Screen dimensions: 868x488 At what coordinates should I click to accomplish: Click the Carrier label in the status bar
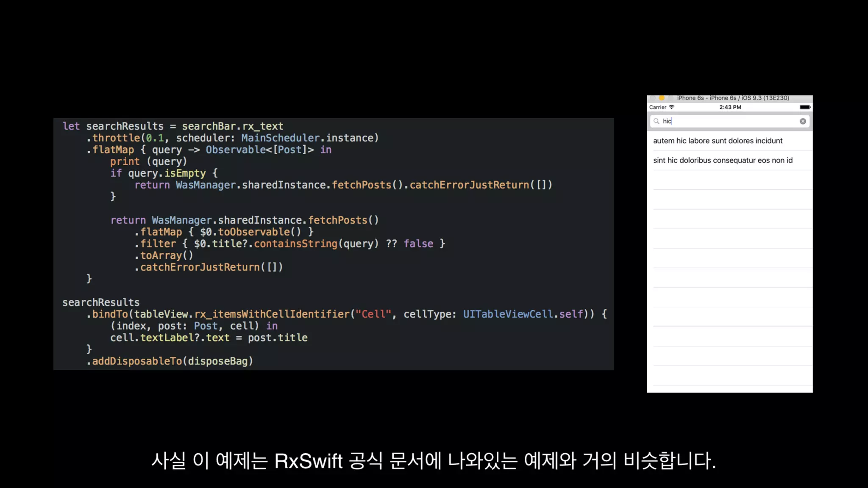point(657,107)
